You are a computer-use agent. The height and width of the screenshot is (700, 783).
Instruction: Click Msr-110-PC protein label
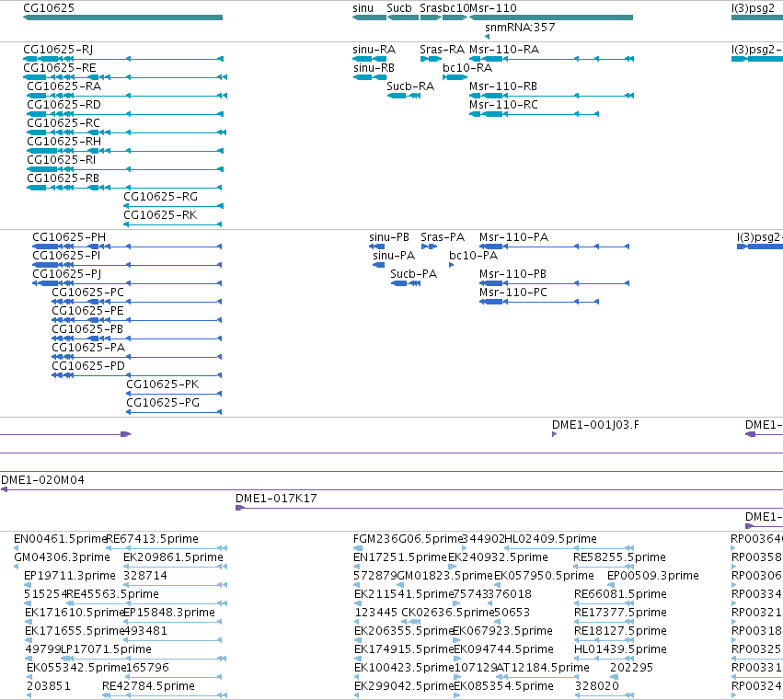pos(513,293)
